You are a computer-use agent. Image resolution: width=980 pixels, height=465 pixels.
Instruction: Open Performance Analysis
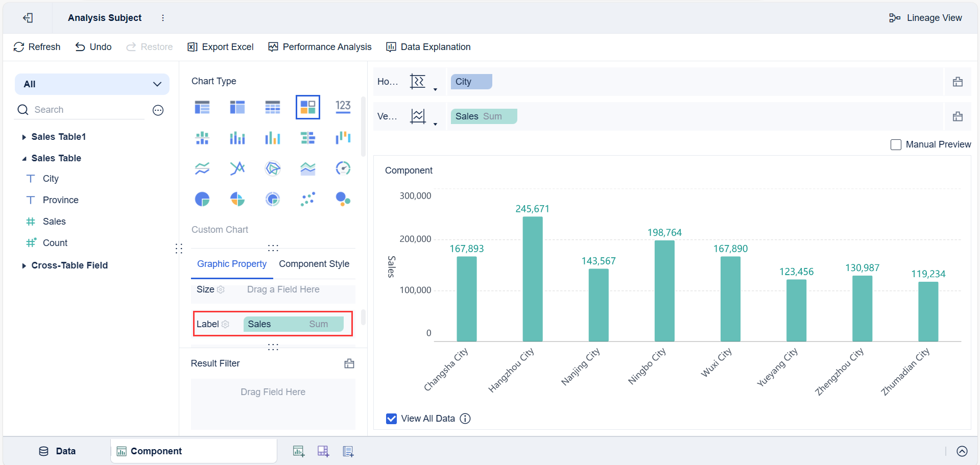pyautogui.click(x=320, y=47)
